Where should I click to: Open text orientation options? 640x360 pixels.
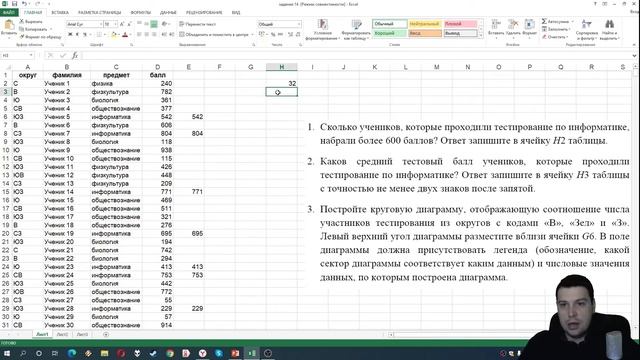click(x=166, y=24)
